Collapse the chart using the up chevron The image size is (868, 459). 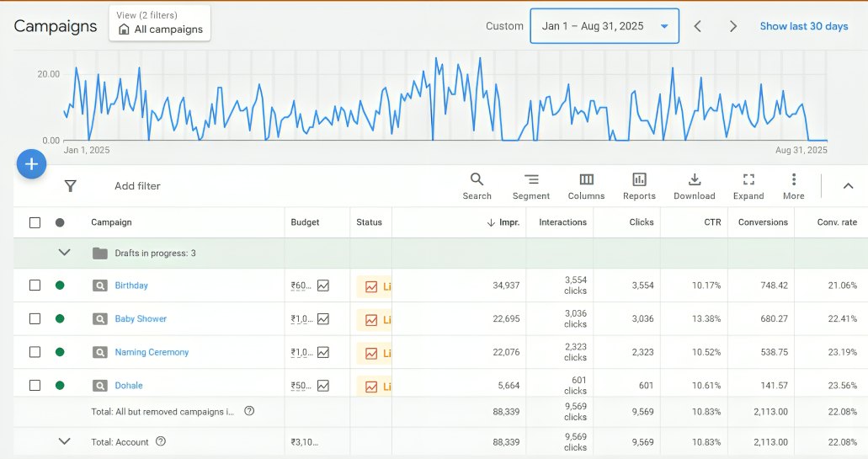point(848,186)
